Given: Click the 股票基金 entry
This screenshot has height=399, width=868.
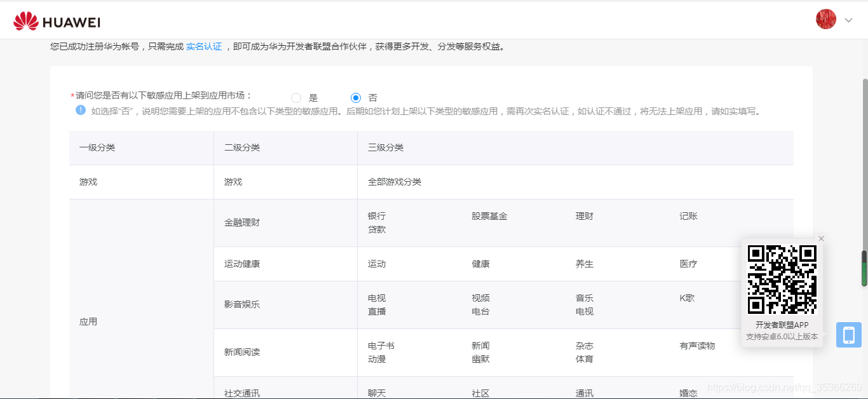Looking at the screenshot, I should 489,216.
